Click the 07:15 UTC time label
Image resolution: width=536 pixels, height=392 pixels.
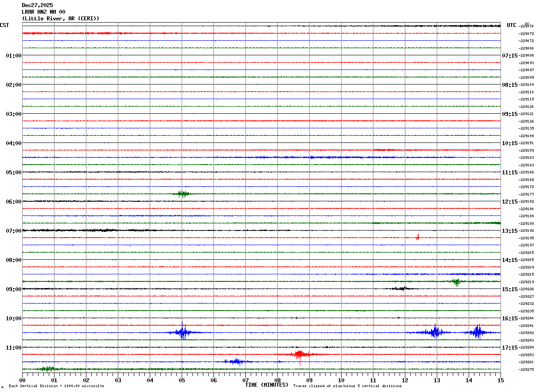coord(509,56)
